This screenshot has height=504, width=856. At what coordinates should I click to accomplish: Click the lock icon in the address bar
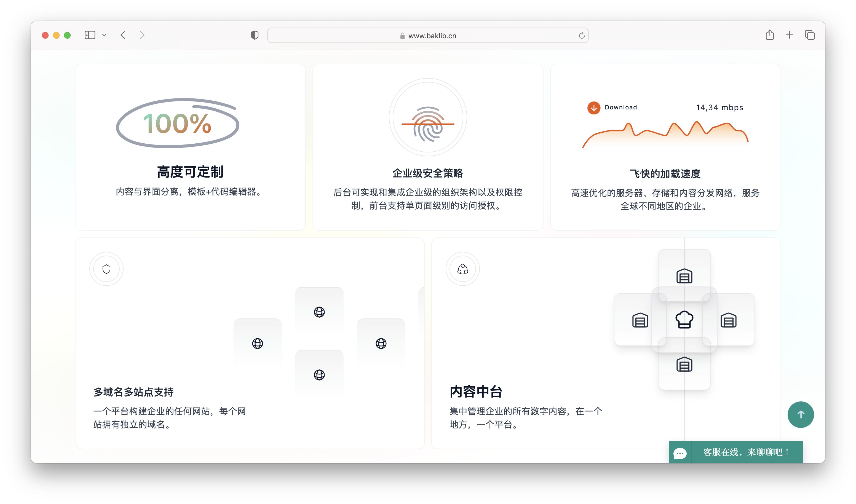(x=402, y=36)
